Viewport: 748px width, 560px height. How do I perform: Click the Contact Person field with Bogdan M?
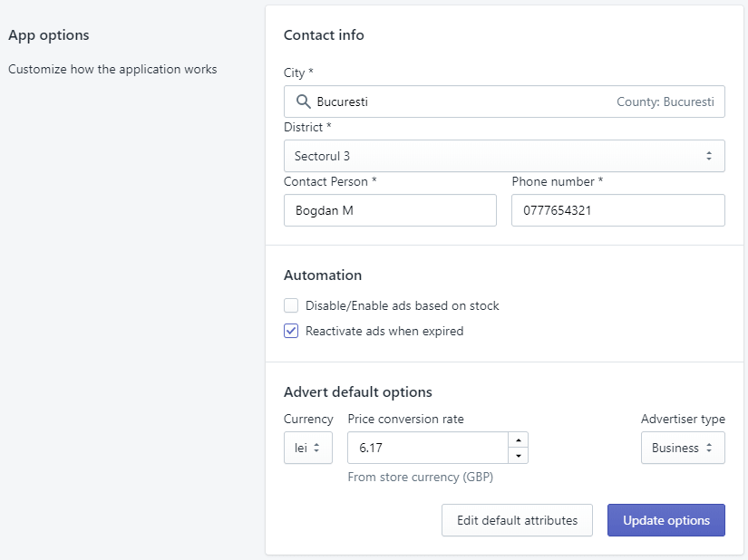pos(390,210)
